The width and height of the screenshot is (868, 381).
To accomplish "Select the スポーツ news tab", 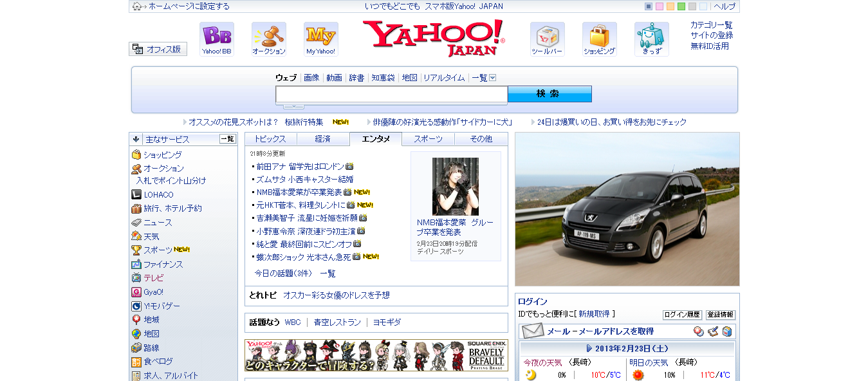I will pos(428,139).
